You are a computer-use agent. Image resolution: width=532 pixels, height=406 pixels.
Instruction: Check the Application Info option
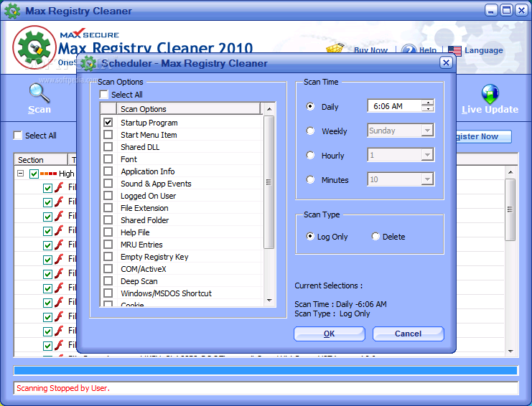click(x=108, y=171)
